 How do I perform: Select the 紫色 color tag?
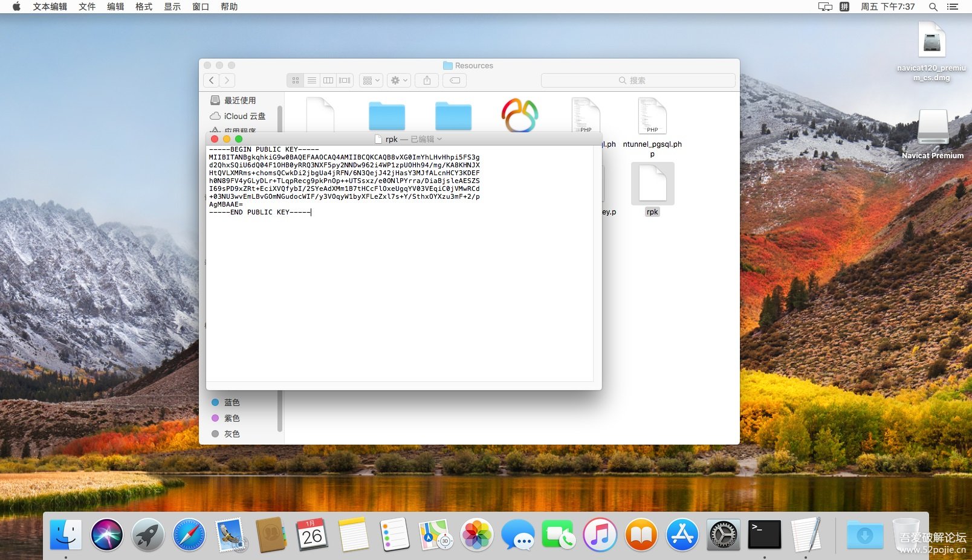tap(232, 418)
